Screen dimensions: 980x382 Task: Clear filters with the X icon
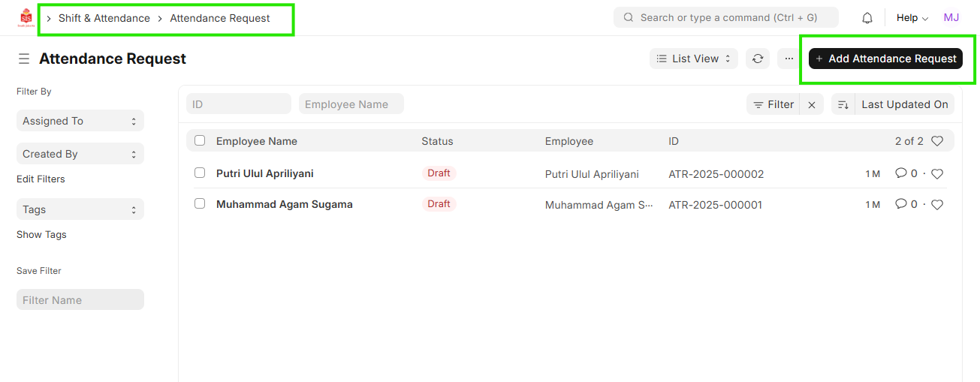point(812,105)
